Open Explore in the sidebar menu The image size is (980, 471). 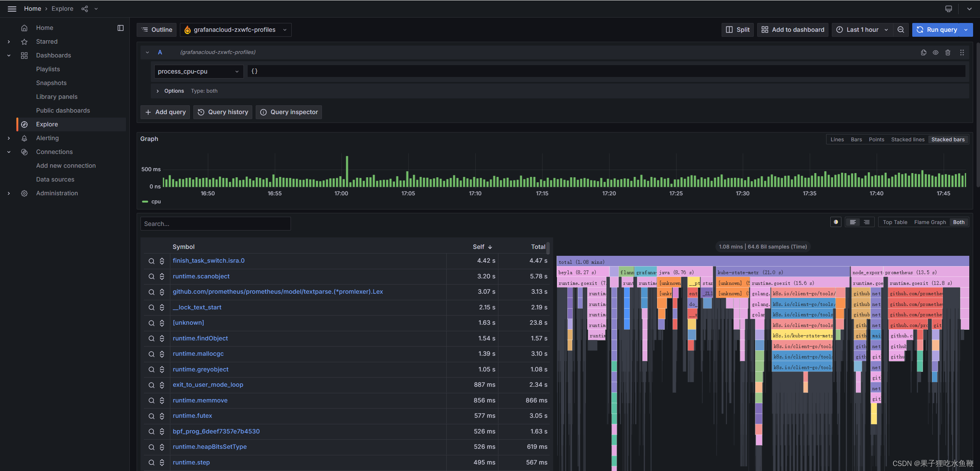47,124
